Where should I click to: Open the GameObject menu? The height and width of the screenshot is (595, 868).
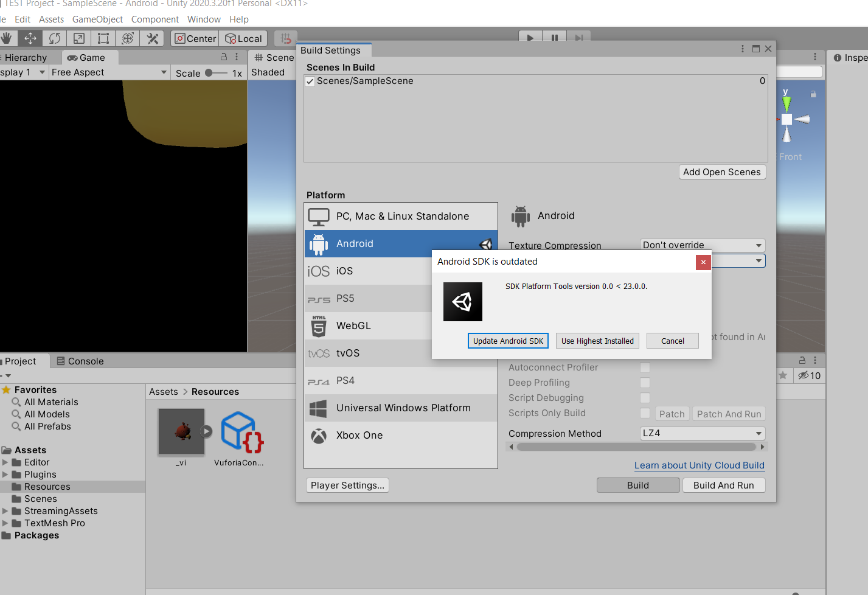(97, 19)
